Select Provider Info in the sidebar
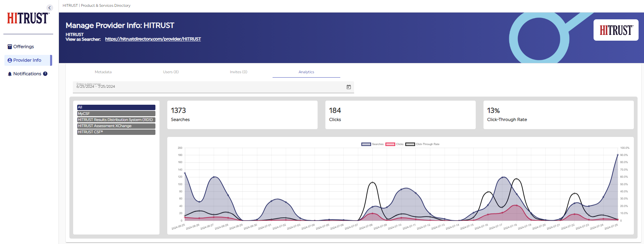Screen dimensions: 644x244 click(x=28, y=60)
